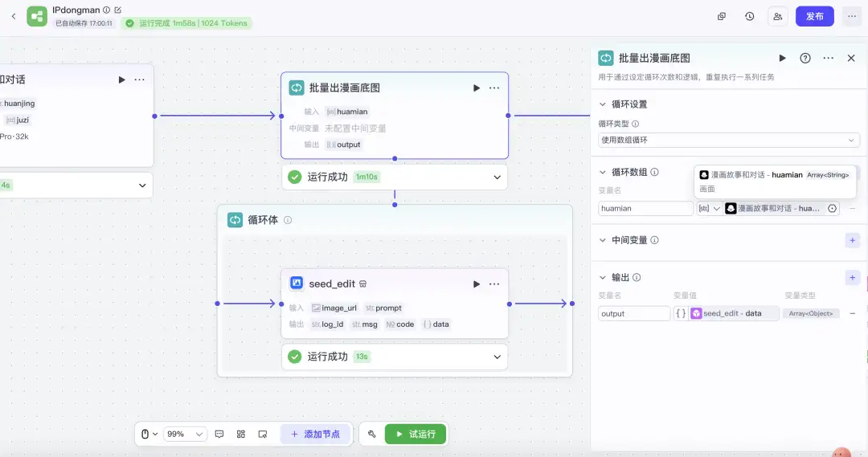Open 使用数组循环 loop type dropdown

(x=728, y=140)
